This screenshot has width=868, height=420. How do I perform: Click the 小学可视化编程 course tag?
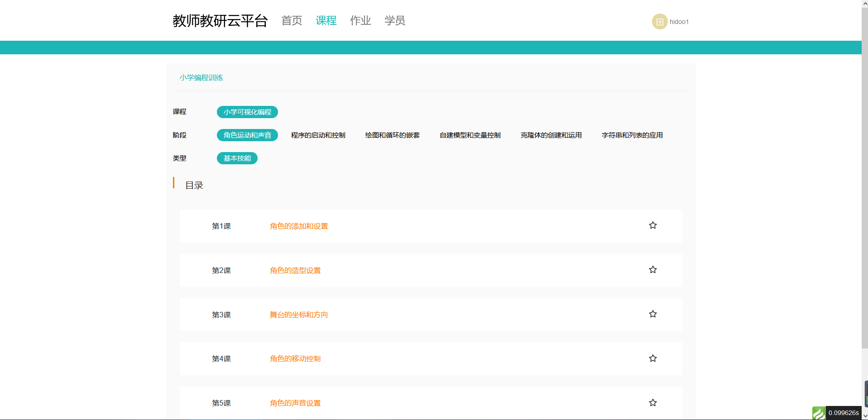point(247,112)
